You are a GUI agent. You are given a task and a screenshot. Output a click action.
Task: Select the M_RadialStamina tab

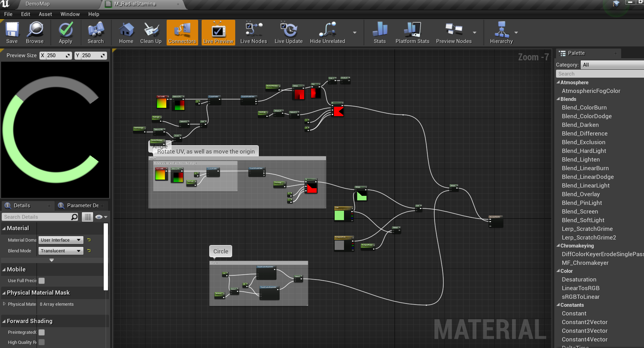[x=135, y=4]
